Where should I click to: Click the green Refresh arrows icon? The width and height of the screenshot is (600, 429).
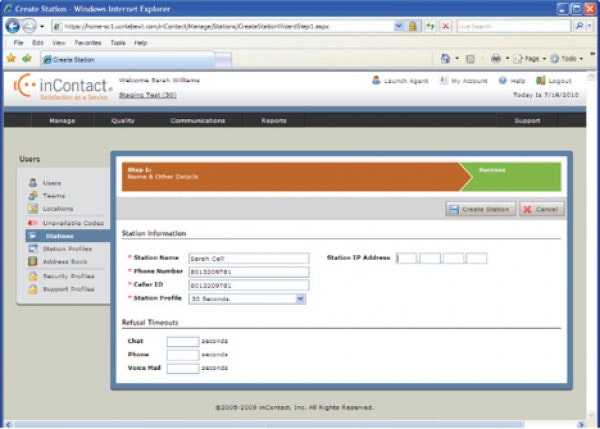tap(431, 26)
